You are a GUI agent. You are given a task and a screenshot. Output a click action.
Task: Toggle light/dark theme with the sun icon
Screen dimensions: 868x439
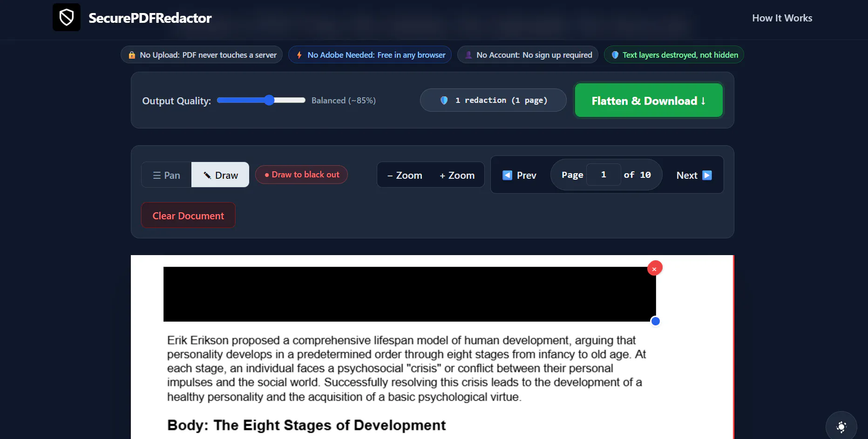[841, 426]
